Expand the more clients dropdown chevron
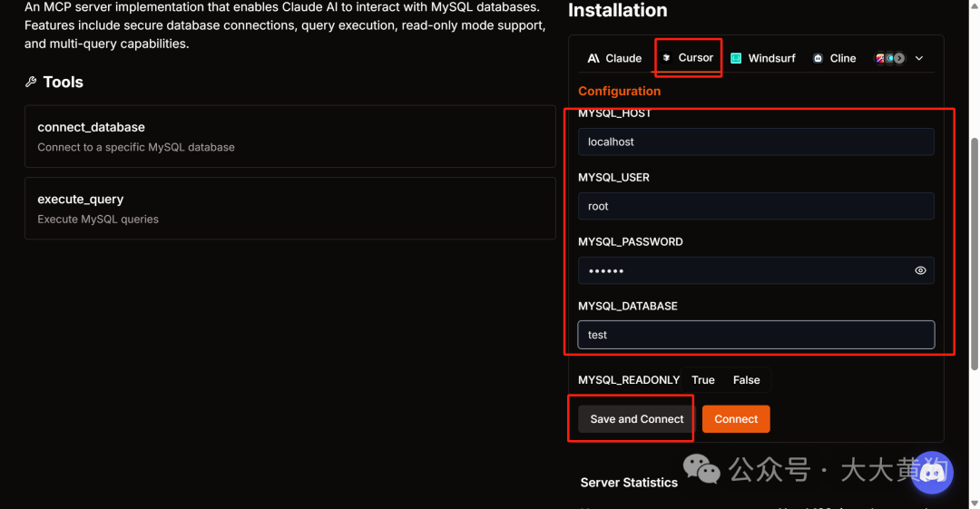This screenshot has width=980, height=509. click(919, 58)
